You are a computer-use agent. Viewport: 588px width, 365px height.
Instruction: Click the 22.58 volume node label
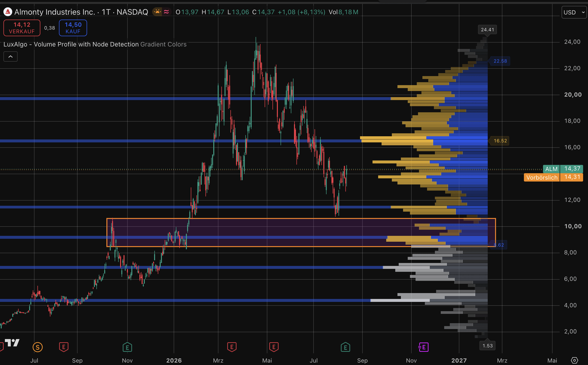[500, 61]
